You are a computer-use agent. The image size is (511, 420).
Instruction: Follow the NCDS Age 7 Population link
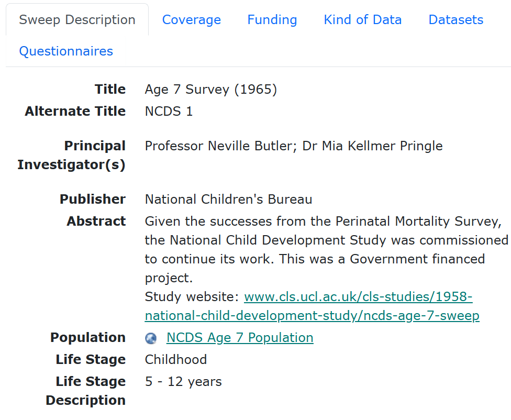pos(240,338)
